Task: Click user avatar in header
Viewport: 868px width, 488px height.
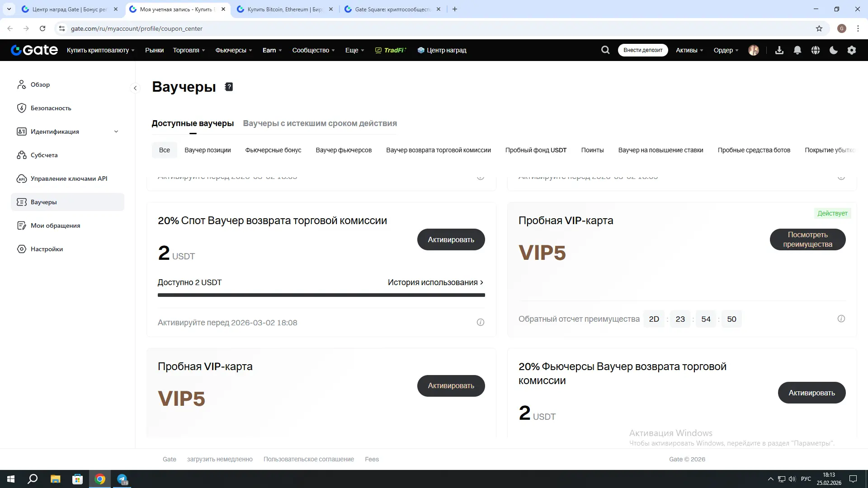Action: 753,50
